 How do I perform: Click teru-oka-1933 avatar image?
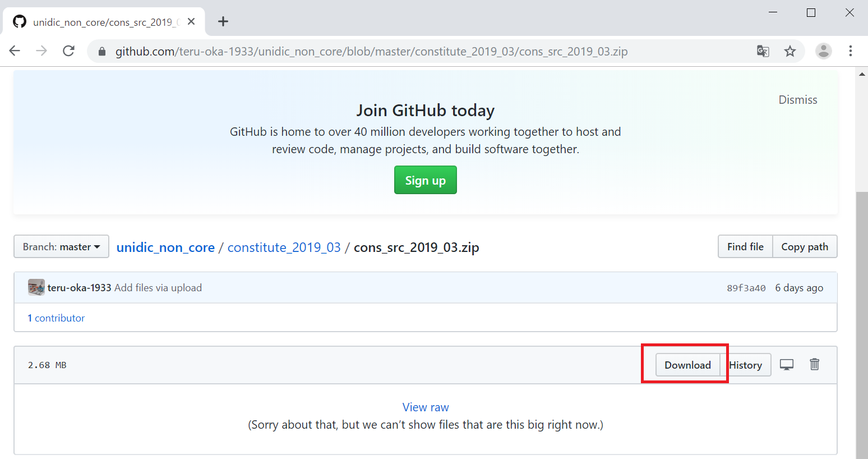click(x=36, y=287)
